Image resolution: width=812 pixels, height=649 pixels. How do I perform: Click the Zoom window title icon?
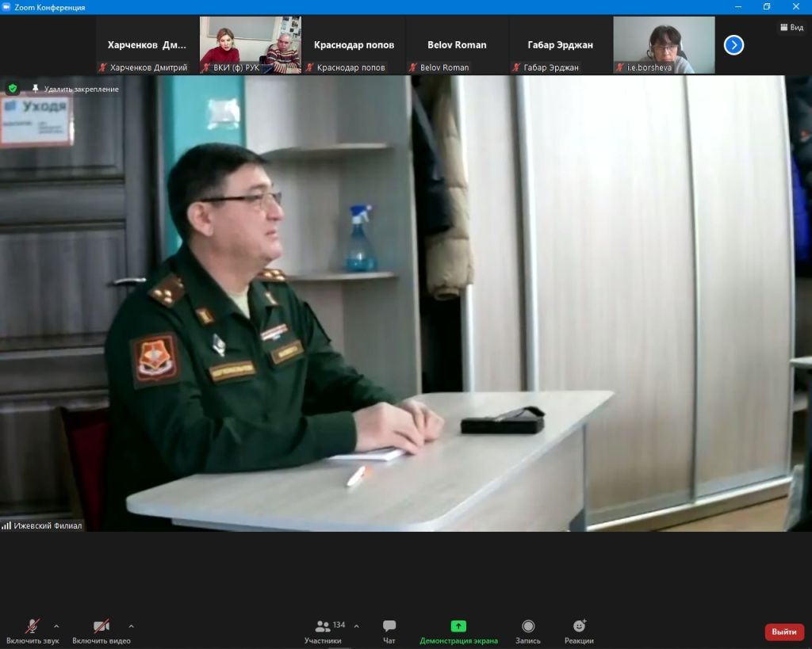(x=6, y=6)
